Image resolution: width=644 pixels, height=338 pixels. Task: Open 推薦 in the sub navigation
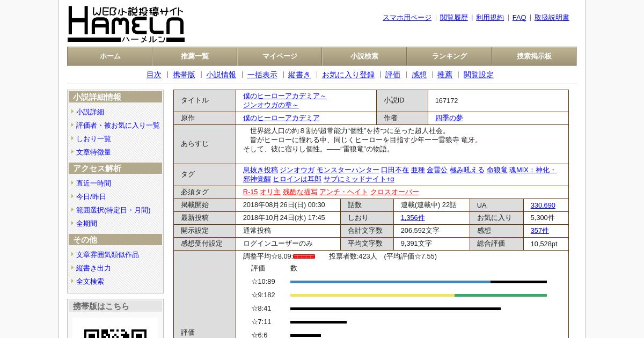[445, 75]
